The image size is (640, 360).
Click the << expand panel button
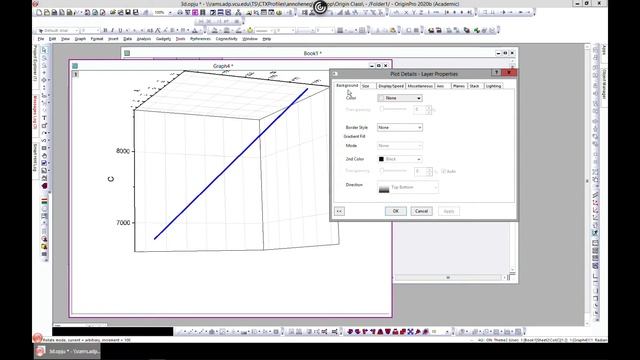click(x=339, y=211)
